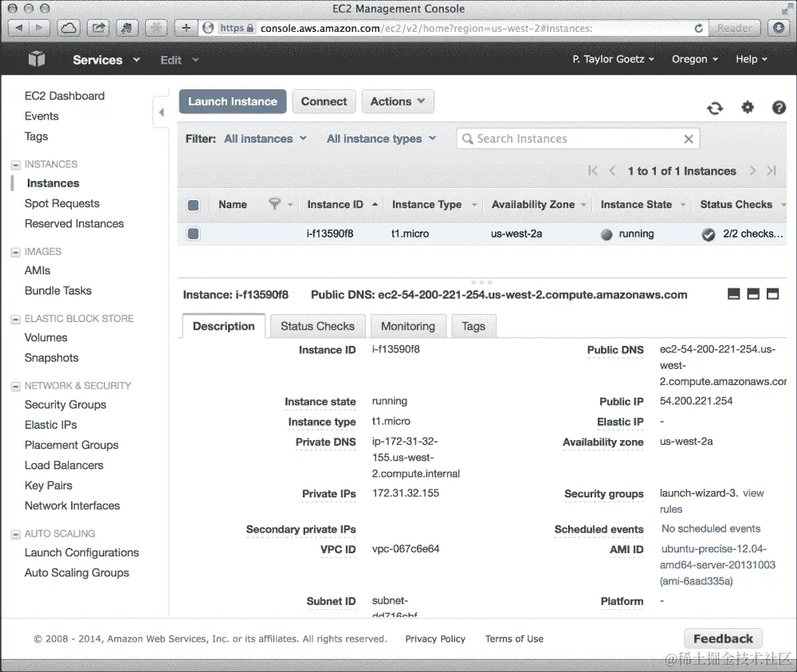Click the browser forward arrow

[39, 27]
